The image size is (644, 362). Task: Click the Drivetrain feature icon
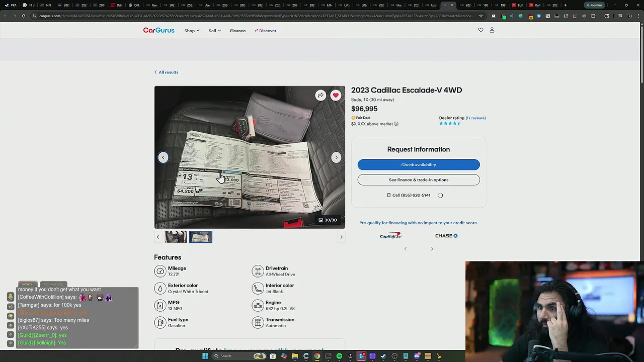258,271
